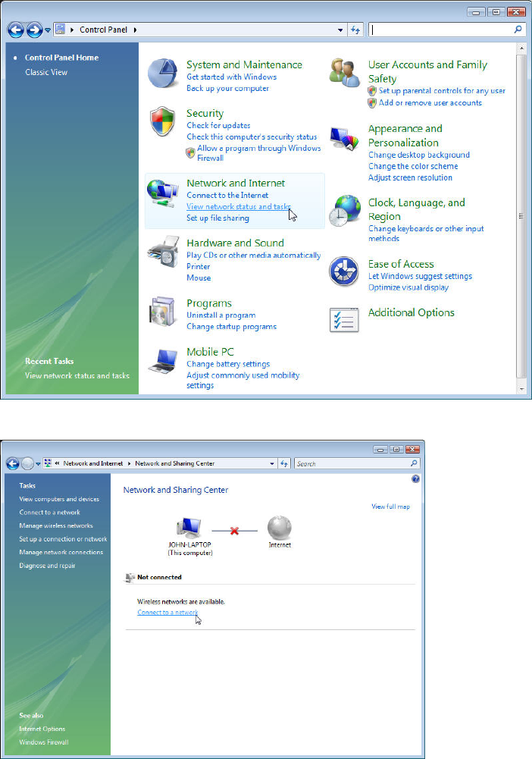Click JOHN-LAPTOP computer icon
Image resolution: width=532 pixels, height=759 pixels.
189,528
